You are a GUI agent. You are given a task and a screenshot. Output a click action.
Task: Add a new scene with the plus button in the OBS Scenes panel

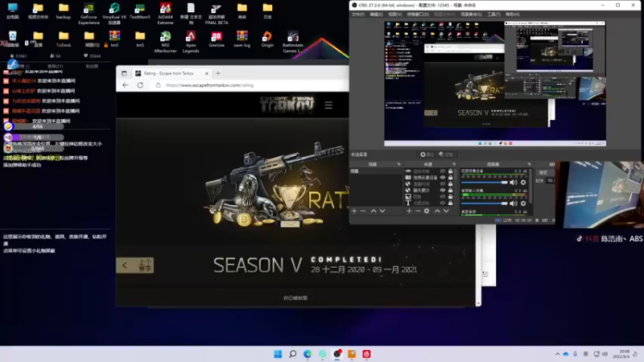(x=354, y=211)
